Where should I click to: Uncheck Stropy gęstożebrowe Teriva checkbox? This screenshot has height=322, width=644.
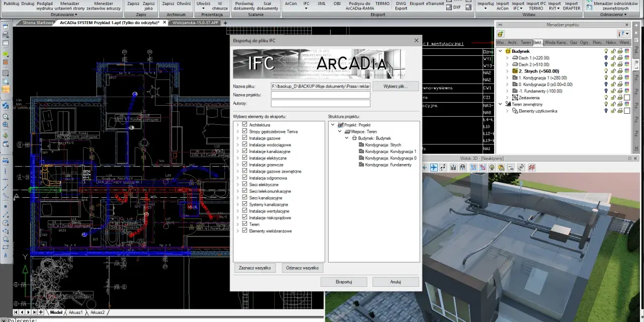(245, 131)
